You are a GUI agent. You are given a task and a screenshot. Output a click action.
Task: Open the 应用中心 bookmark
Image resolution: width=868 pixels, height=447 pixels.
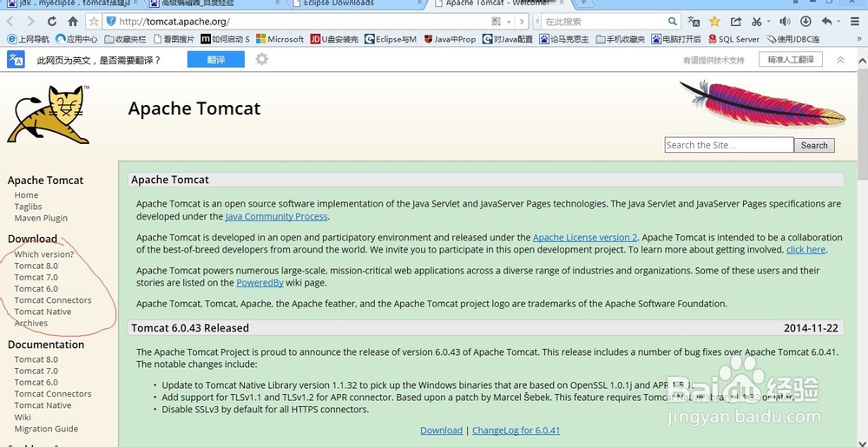76,39
